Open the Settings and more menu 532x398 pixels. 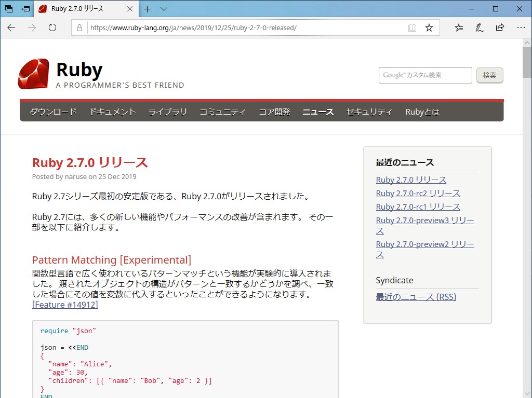pyautogui.click(x=521, y=28)
